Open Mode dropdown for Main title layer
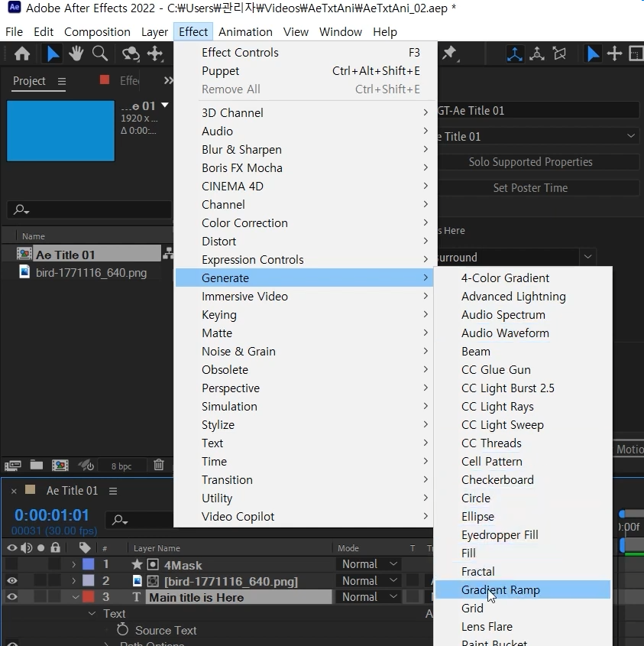The height and width of the screenshot is (646, 644). (x=368, y=597)
